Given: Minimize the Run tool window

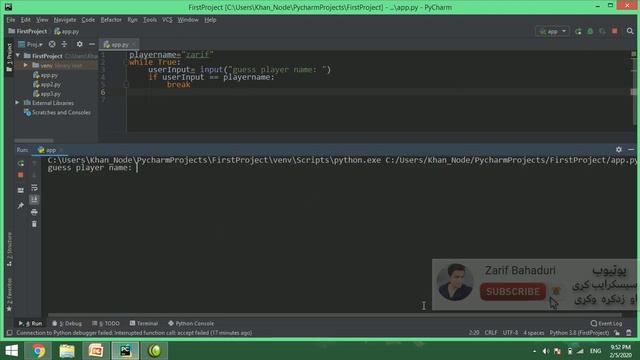Looking at the screenshot, I should (631, 150).
